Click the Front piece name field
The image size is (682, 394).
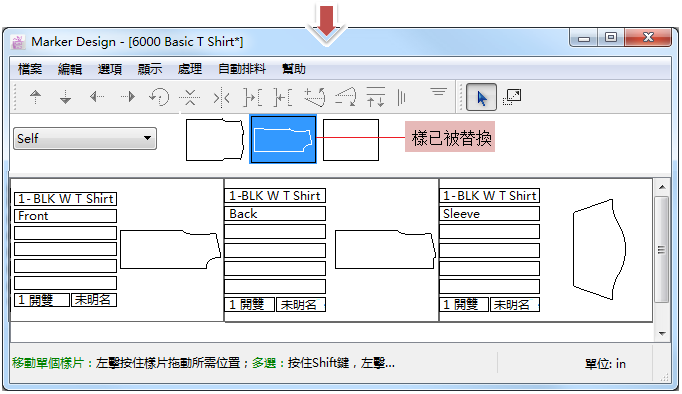tap(65, 216)
